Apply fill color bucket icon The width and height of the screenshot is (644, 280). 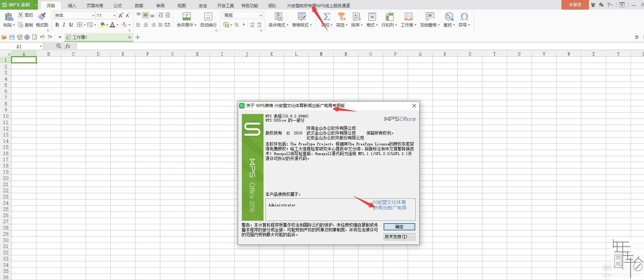point(102,25)
